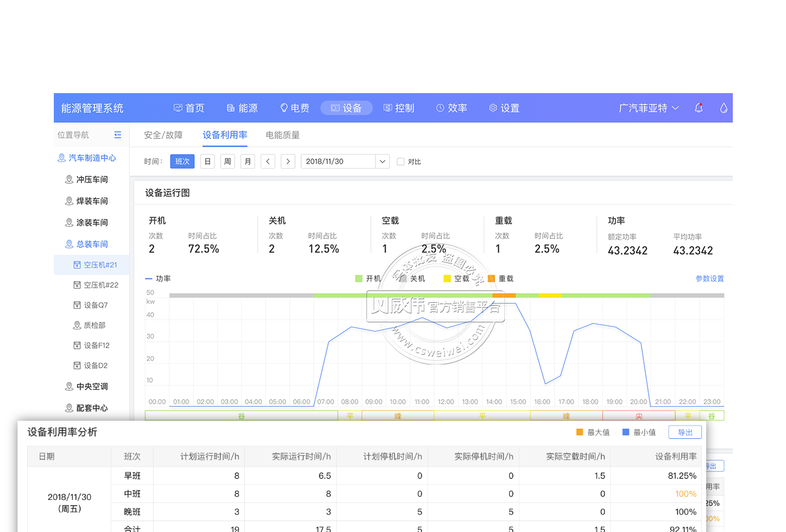This screenshot has width=786, height=532.
Task: Click the red 尖 tariff segment
Action: pos(638,416)
